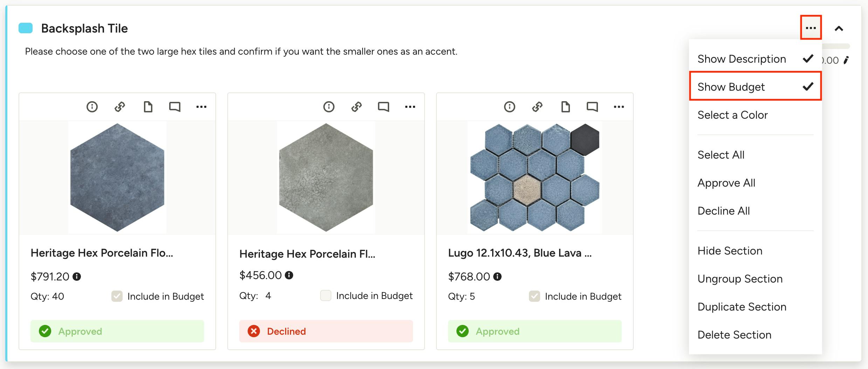
Task: Collapse the Backsplash Tile section chevron
Action: pyautogui.click(x=839, y=28)
